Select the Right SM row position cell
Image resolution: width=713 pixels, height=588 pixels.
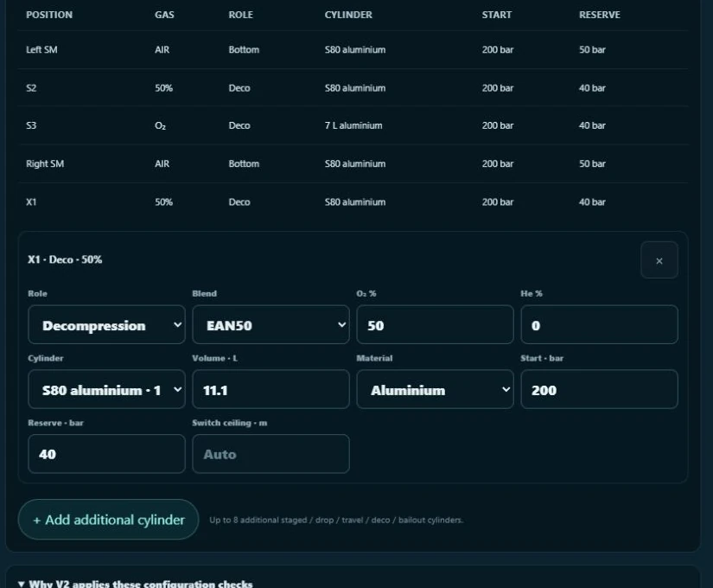pos(45,163)
